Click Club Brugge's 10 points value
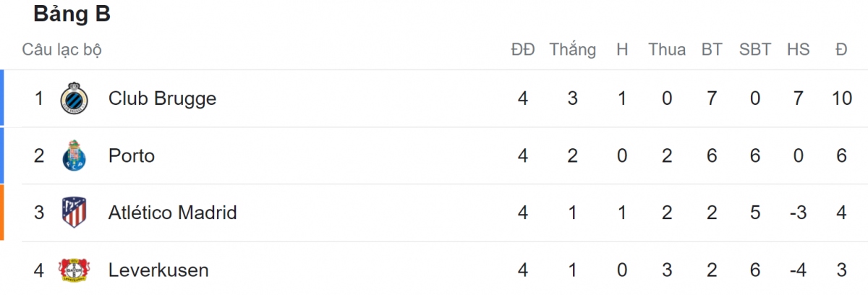The image size is (868, 295). (x=841, y=98)
